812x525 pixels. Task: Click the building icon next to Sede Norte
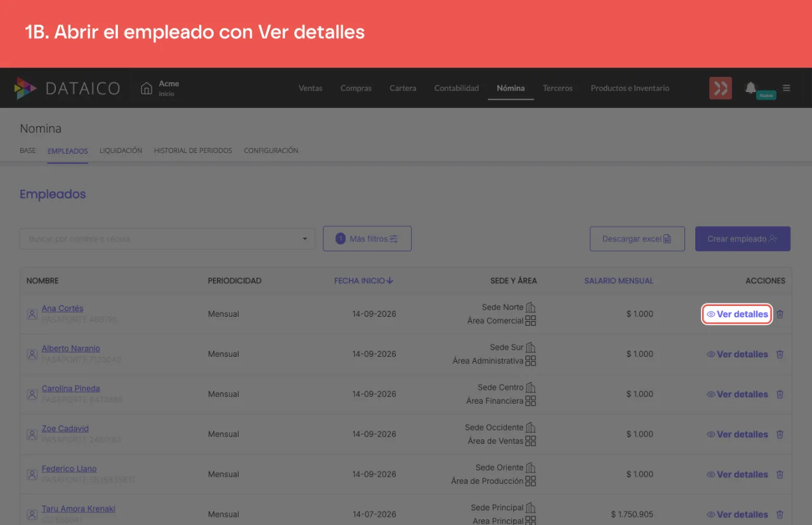point(531,307)
